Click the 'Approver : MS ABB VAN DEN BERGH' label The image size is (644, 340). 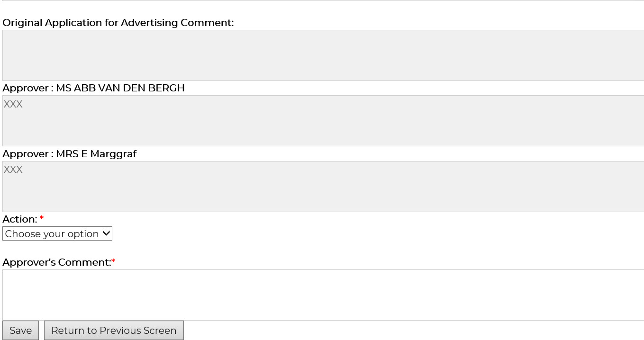click(x=93, y=88)
